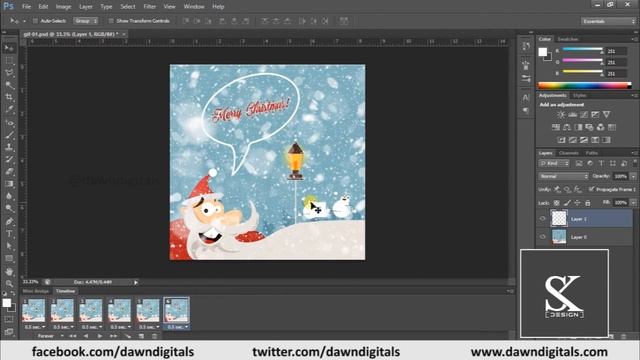The height and width of the screenshot is (360, 640).
Task: Toggle Quick Mask mode icon
Action: pyautogui.click(x=9, y=319)
